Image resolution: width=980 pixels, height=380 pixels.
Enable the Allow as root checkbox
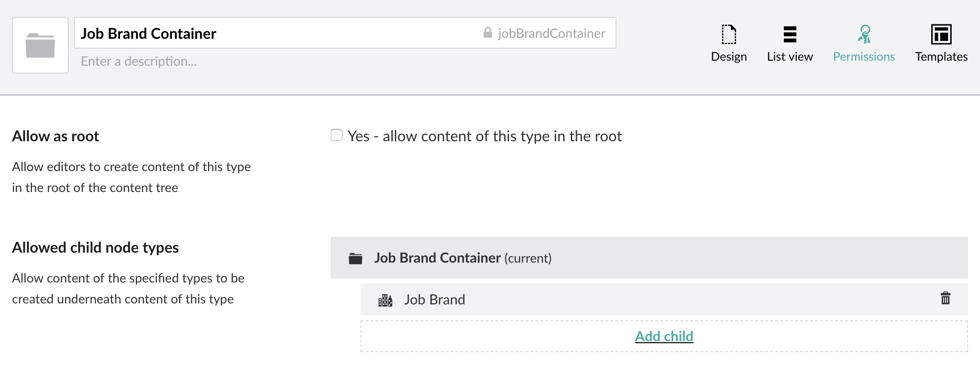(x=337, y=135)
